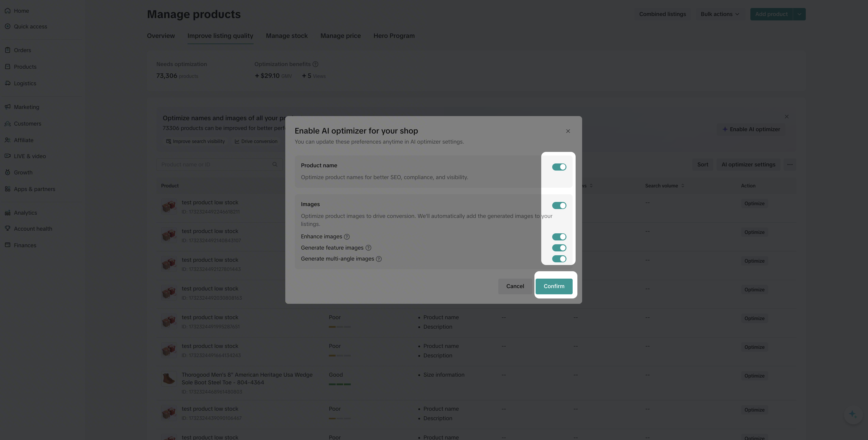Click the Analytics chart icon
This screenshot has height=440, width=868.
coord(7,213)
